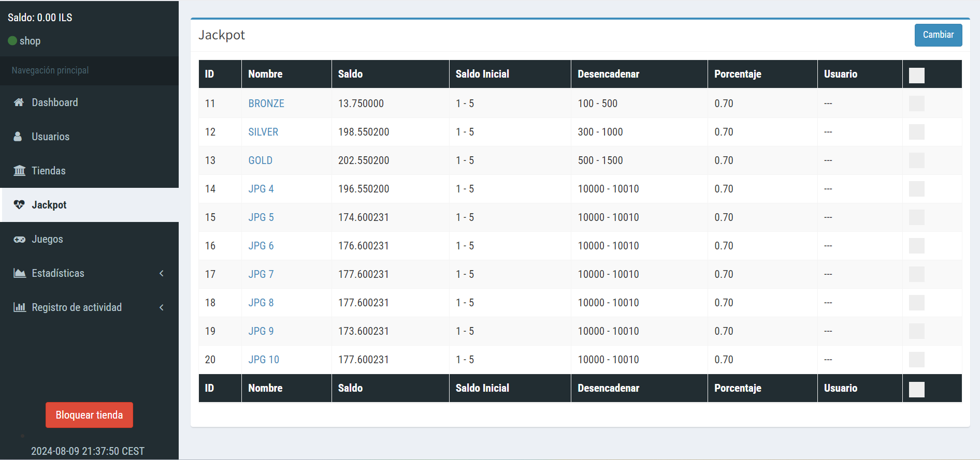
Task: Check the checkbox for the JPG 4 row
Action: point(917,189)
